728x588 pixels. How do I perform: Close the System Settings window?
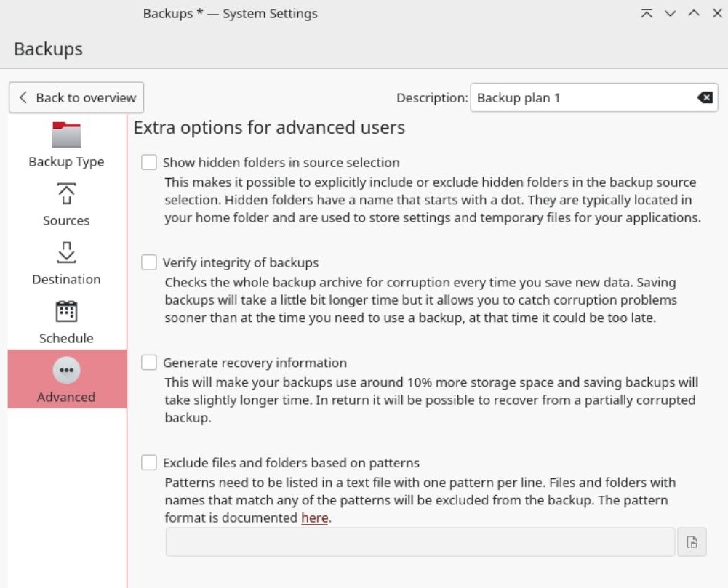pos(717,14)
